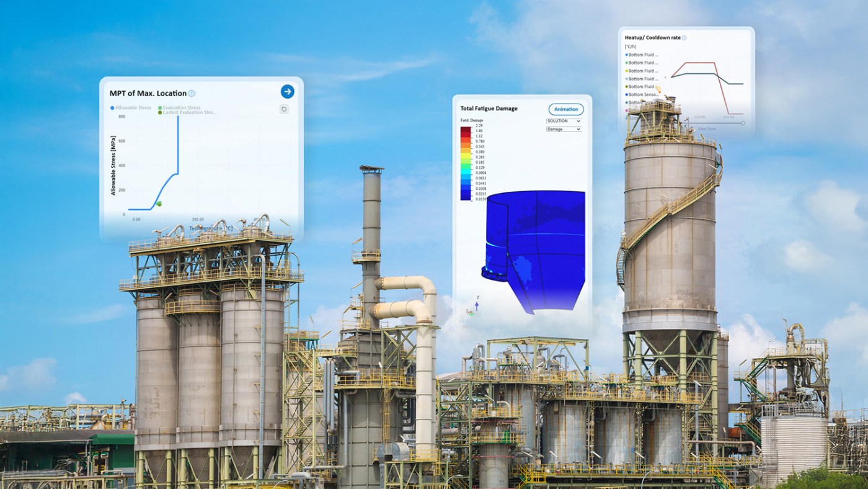The height and width of the screenshot is (489, 868).
Task: Open the SOLUTION dropdown
Action: point(564,121)
